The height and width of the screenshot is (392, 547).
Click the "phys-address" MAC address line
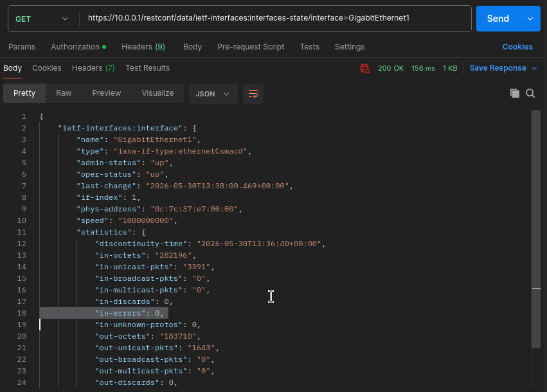(159, 209)
